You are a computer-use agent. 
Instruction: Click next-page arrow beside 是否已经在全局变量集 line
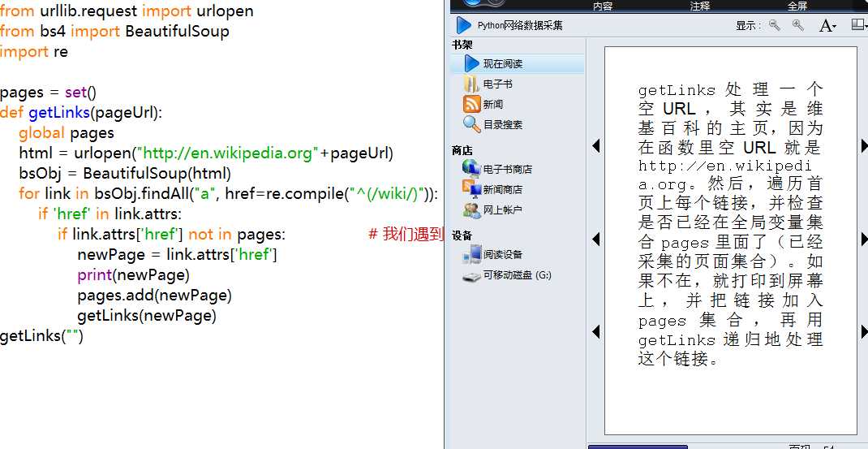click(x=864, y=239)
